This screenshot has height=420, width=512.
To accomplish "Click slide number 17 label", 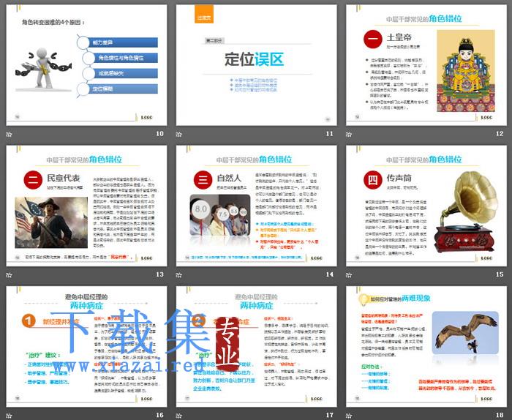I will click(x=329, y=415).
